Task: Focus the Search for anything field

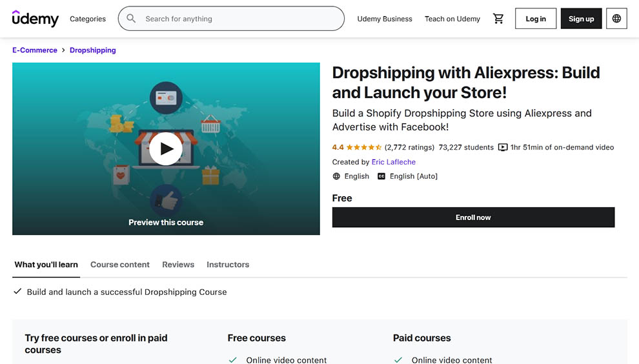Action: coord(231,18)
